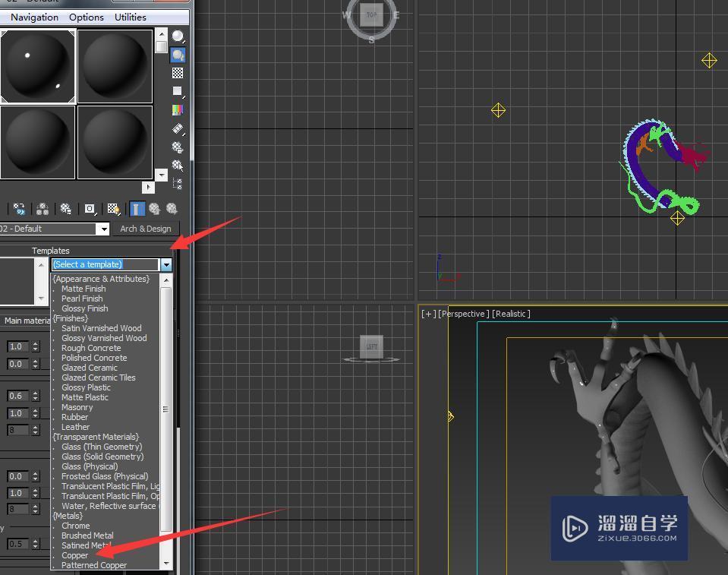Click the Assign Material to Selection icon
Screen dimensions: 728x575
(x=43, y=209)
